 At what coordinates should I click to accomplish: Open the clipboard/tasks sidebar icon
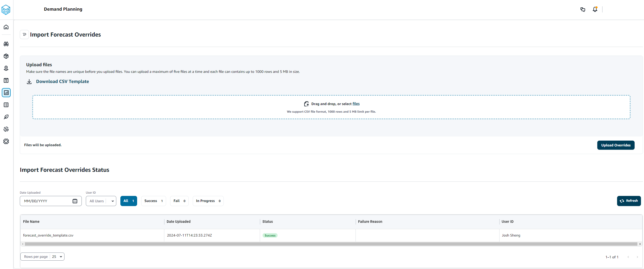(6, 80)
